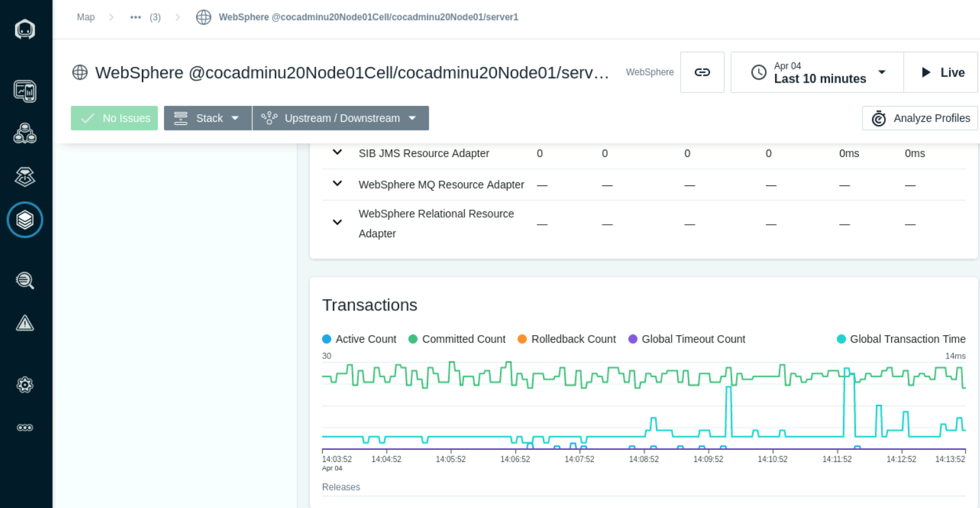Click the globe icon beside page title

tap(80, 72)
